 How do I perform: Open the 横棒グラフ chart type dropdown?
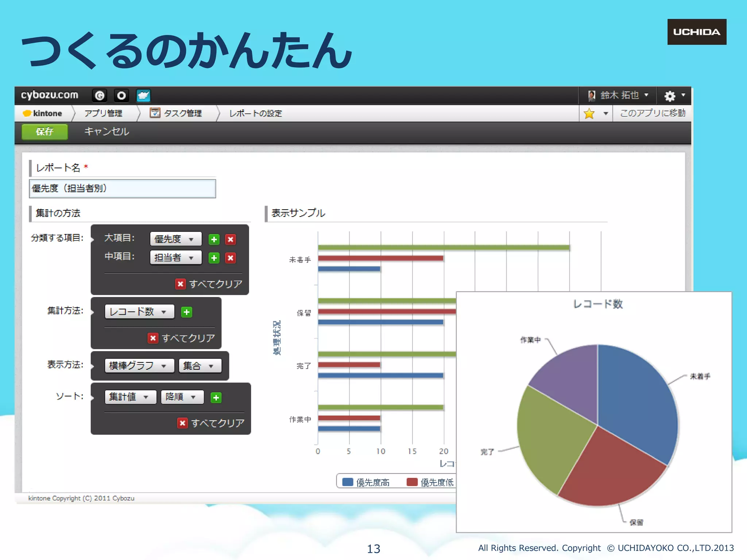coord(139,366)
